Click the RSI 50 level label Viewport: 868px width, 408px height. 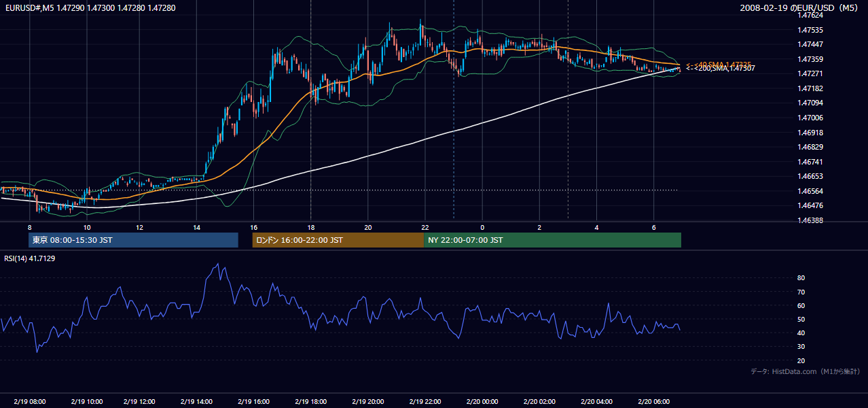point(801,319)
